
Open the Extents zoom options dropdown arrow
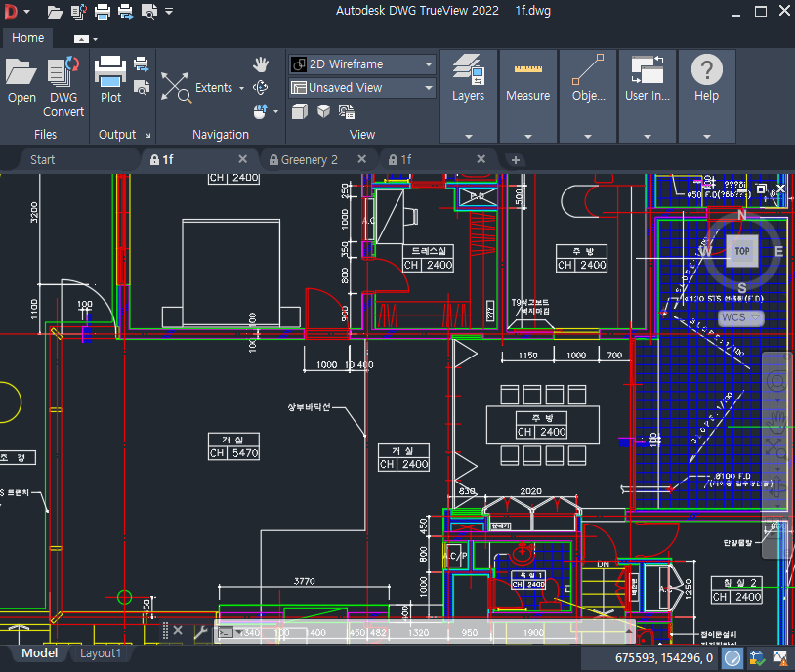[242, 88]
